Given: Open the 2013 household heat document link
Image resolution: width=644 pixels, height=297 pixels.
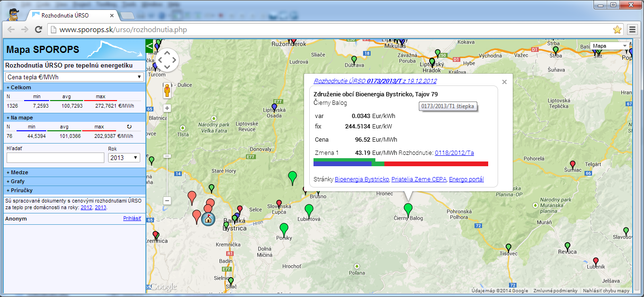Looking at the screenshot, I should (x=101, y=207).
